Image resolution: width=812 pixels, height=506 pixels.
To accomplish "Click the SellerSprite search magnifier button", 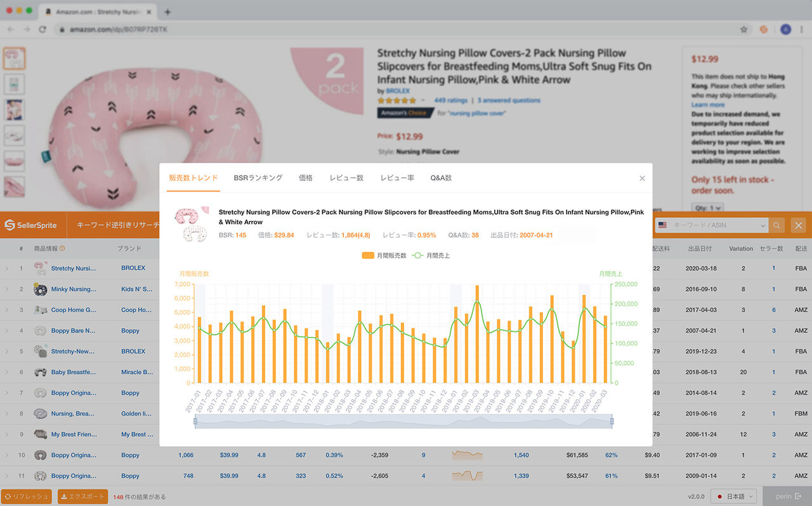I will [776, 225].
